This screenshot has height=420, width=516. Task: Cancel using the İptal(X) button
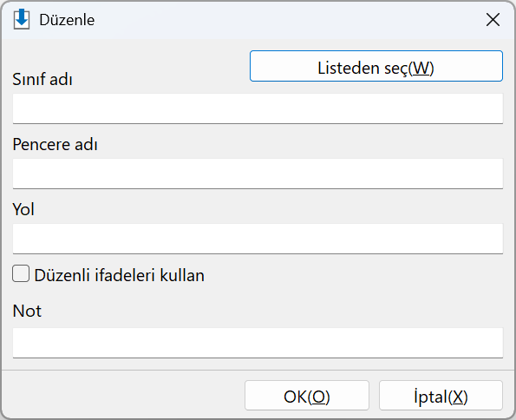(x=441, y=396)
